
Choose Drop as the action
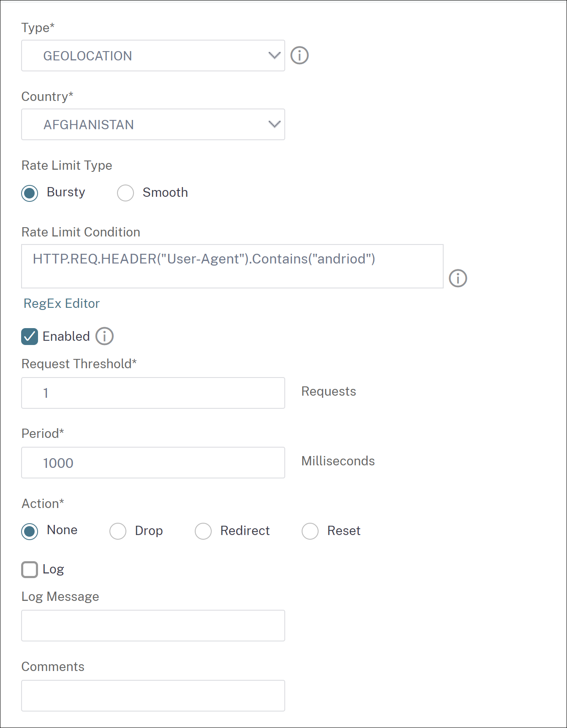[x=118, y=531]
